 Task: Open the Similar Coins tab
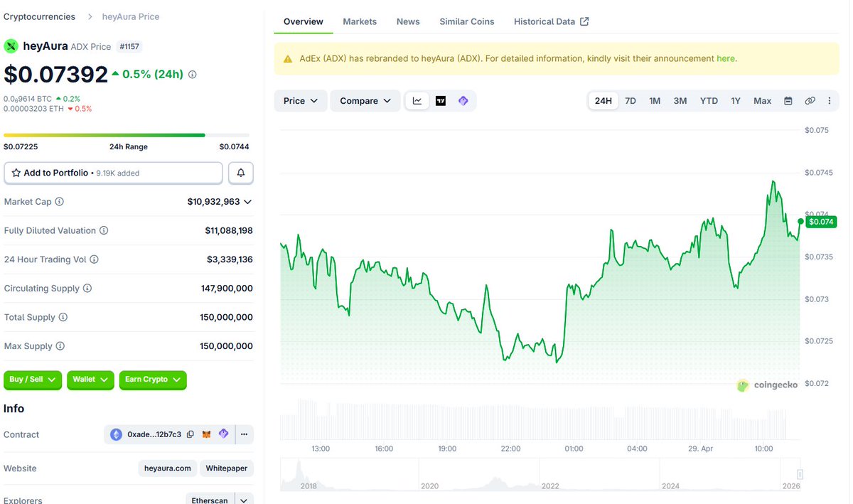coord(467,21)
